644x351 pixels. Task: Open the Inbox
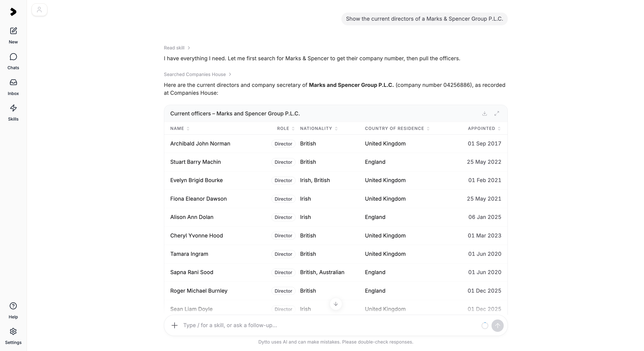13,87
